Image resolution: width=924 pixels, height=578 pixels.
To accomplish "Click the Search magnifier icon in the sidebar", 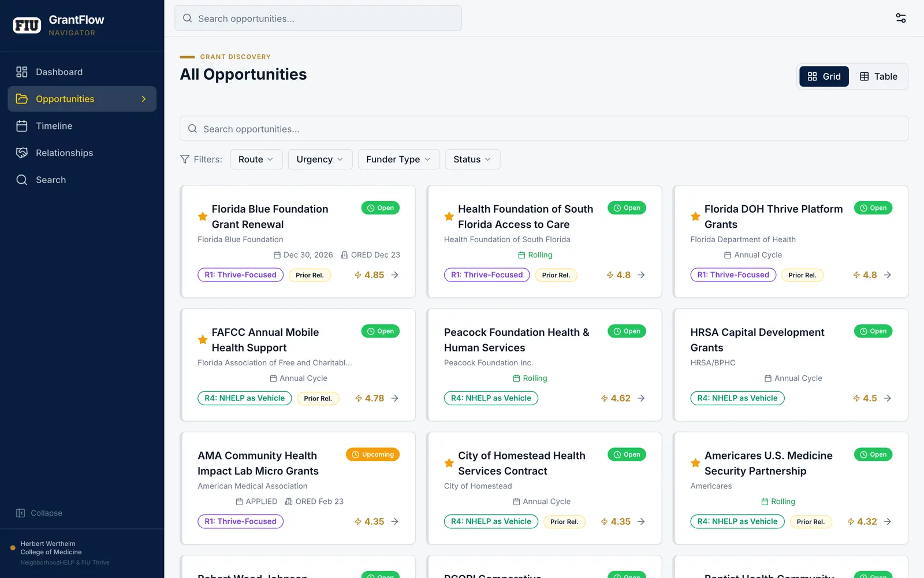I will pyautogui.click(x=22, y=180).
